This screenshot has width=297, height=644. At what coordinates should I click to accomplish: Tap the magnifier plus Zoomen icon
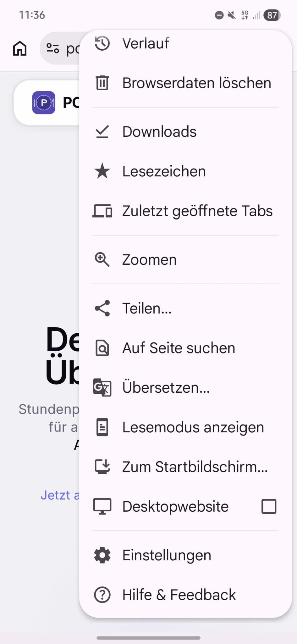click(x=102, y=260)
